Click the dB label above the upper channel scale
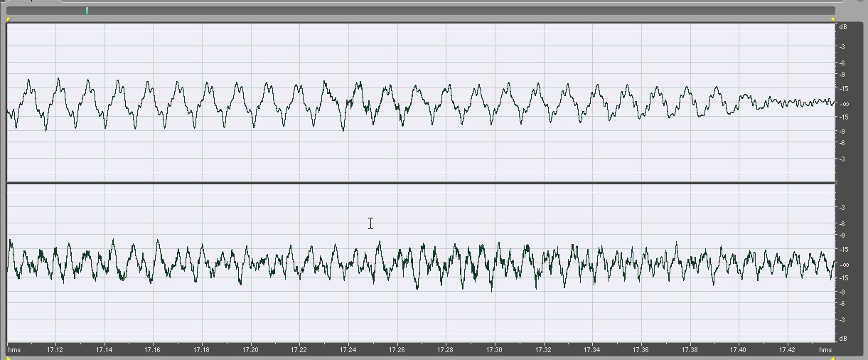This screenshot has height=360, width=868. point(843,27)
